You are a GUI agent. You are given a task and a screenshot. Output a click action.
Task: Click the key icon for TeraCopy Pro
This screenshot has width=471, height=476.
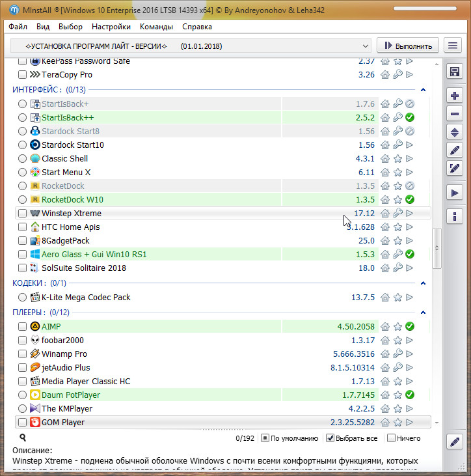pyautogui.click(x=397, y=74)
